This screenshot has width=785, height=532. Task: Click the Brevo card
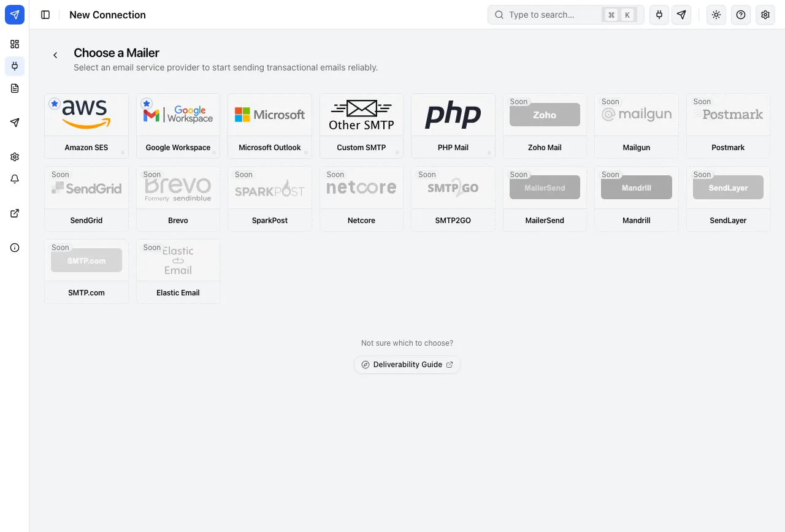[178, 199]
